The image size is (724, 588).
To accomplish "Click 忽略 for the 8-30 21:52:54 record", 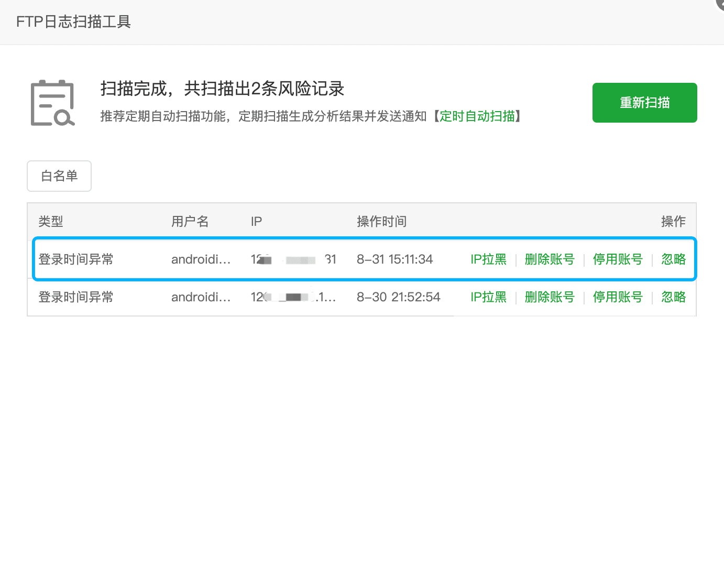I will pyautogui.click(x=673, y=297).
